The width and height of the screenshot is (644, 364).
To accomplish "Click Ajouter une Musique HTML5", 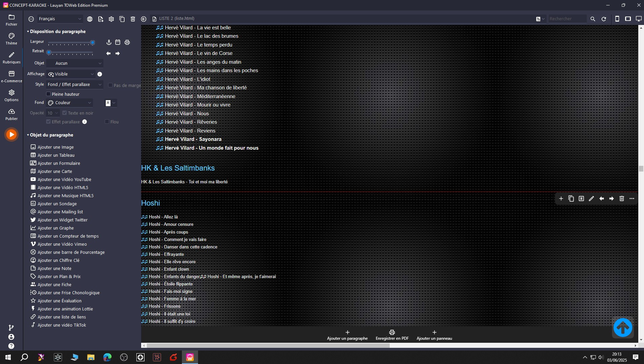I will (62, 195).
